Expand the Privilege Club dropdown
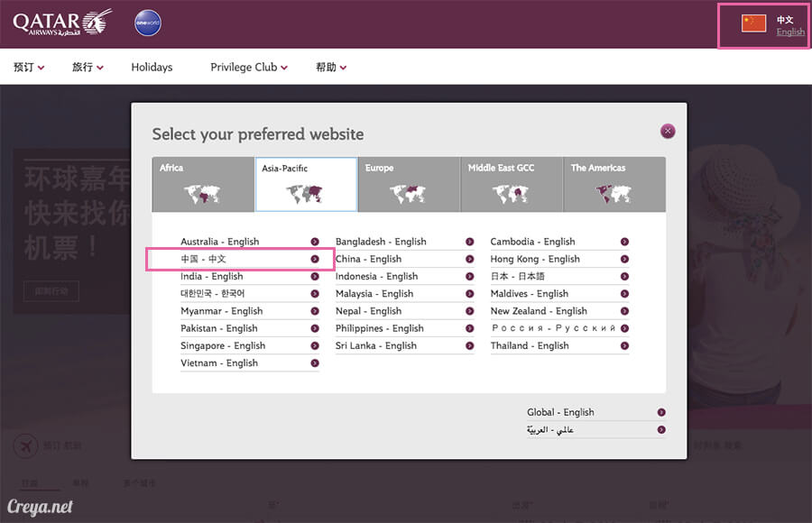Screen dimensions: 812x523 coord(249,68)
